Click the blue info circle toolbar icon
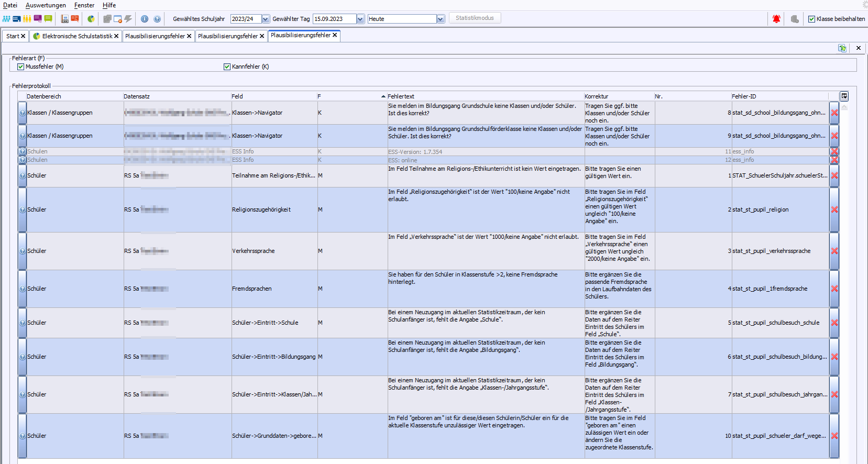Screen dimensions: 868x464 [145, 19]
